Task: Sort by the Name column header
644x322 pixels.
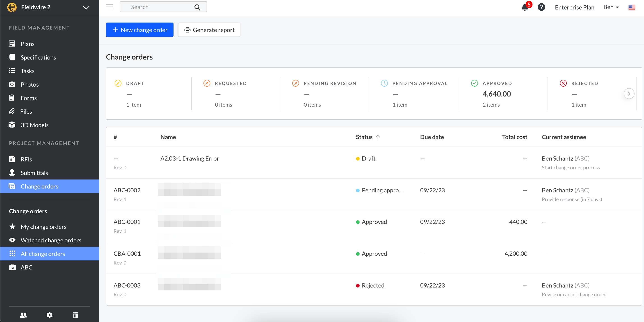Action: [x=168, y=137]
